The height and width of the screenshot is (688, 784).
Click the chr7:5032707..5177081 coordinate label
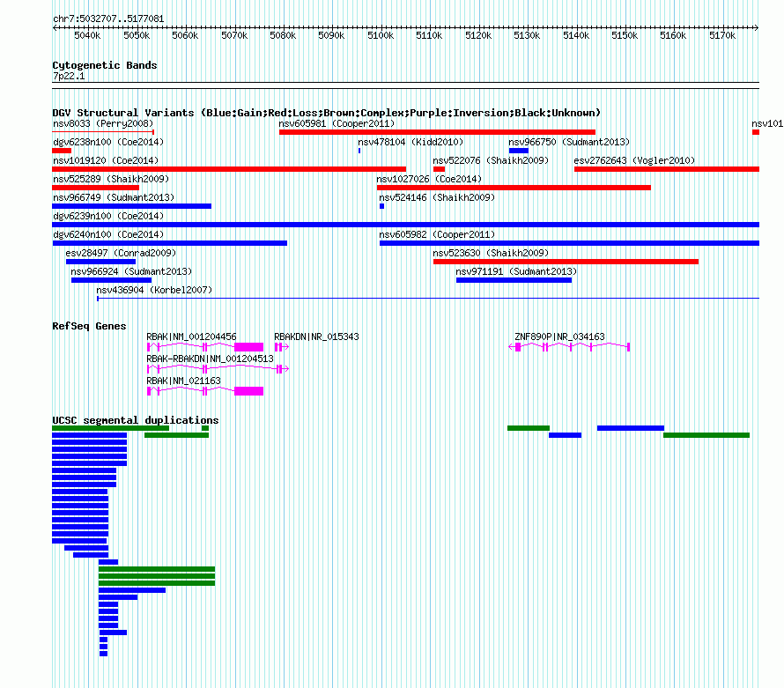point(108,18)
